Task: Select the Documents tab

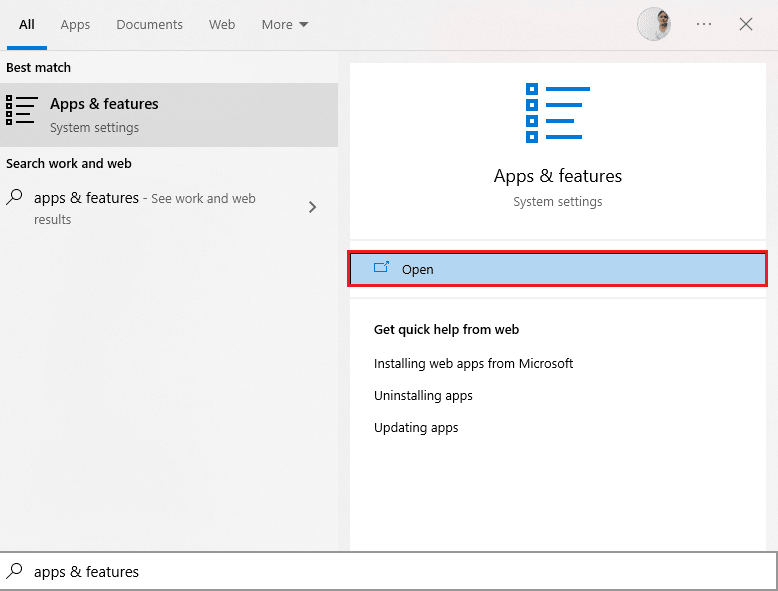Action: point(149,24)
